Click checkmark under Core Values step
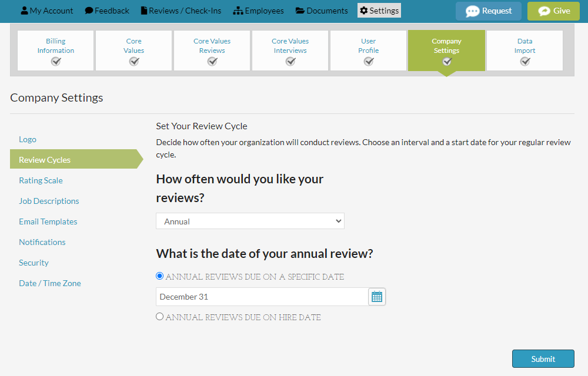Screen dimensions: 588x376 click(134, 62)
